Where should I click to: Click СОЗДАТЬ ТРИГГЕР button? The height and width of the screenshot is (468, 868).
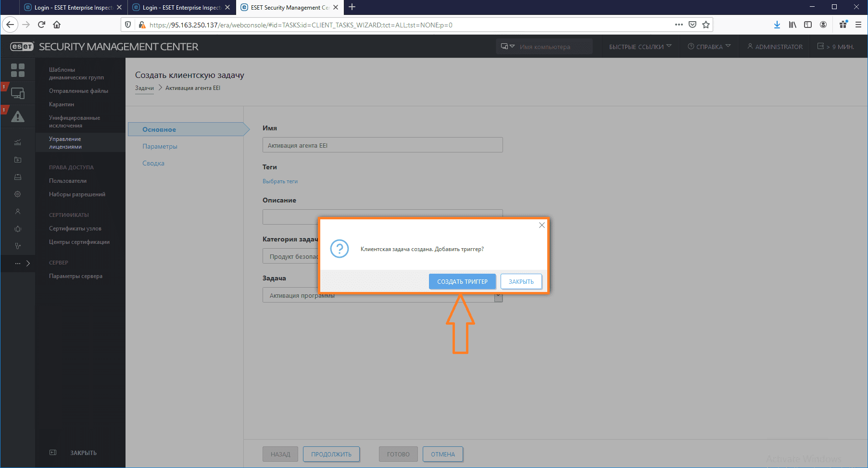(462, 281)
